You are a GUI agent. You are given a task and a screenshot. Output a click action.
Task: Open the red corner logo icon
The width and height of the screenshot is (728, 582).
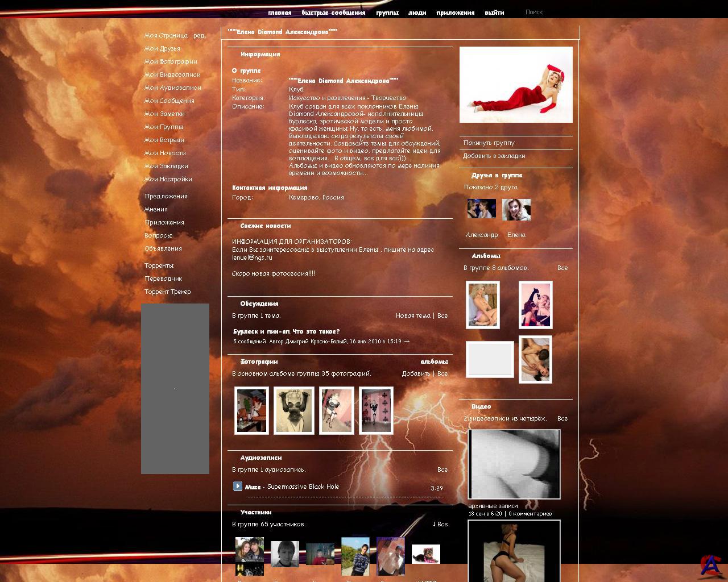pyautogui.click(x=710, y=564)
